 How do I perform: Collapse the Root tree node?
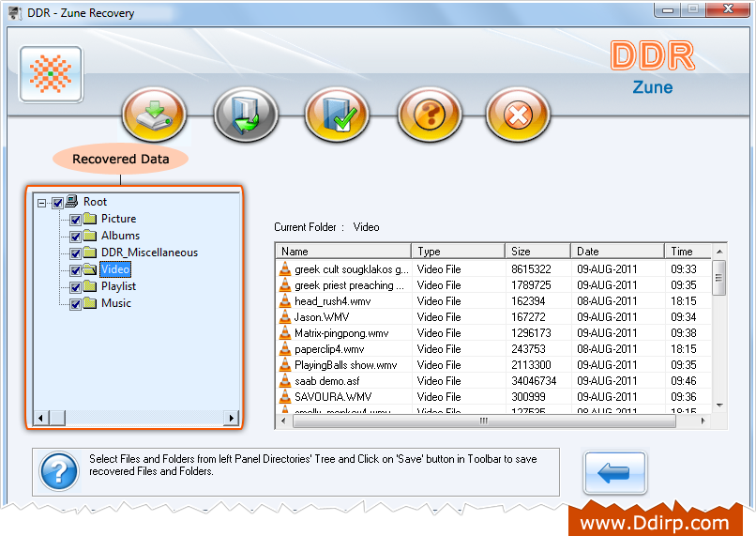42,203
